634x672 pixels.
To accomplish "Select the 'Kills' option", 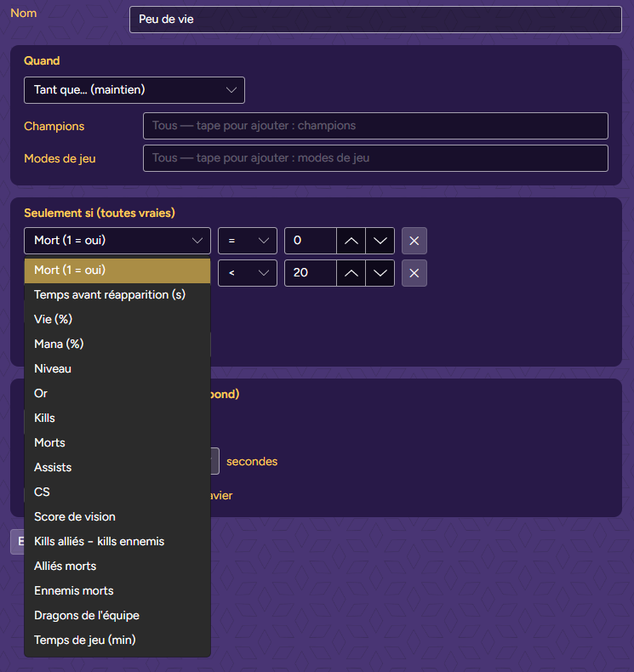I will point(117,418).
